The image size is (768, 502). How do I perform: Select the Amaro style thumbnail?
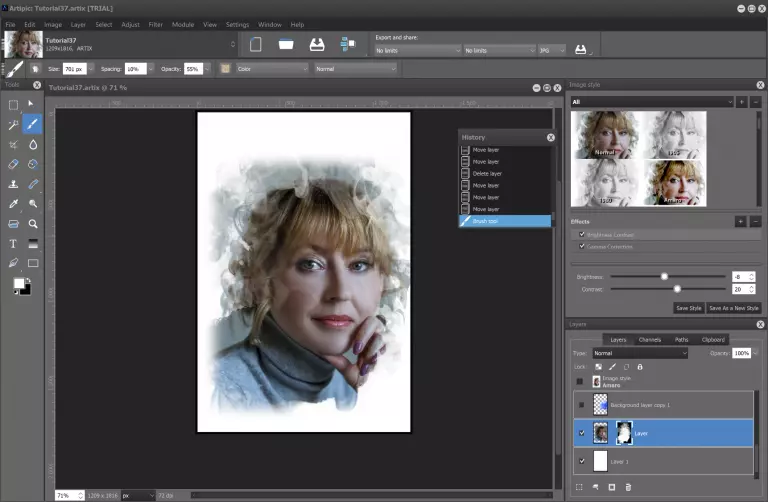click(674, 183)
